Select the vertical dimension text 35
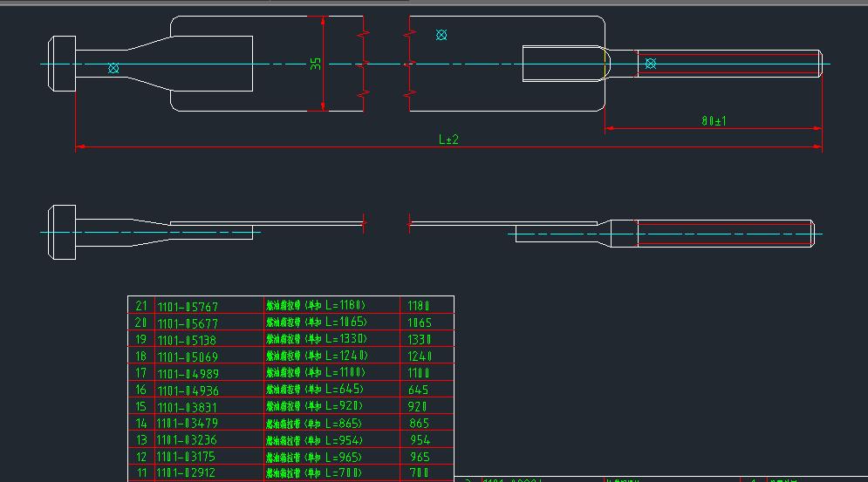This screenshot has height=482, width=868. click(316, 64)
